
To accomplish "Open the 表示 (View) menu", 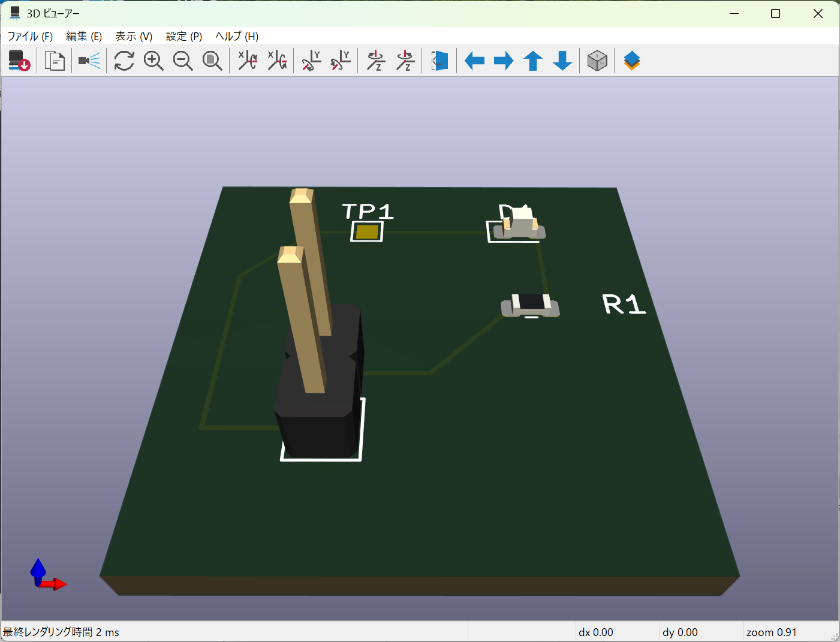I will point(133,36).
